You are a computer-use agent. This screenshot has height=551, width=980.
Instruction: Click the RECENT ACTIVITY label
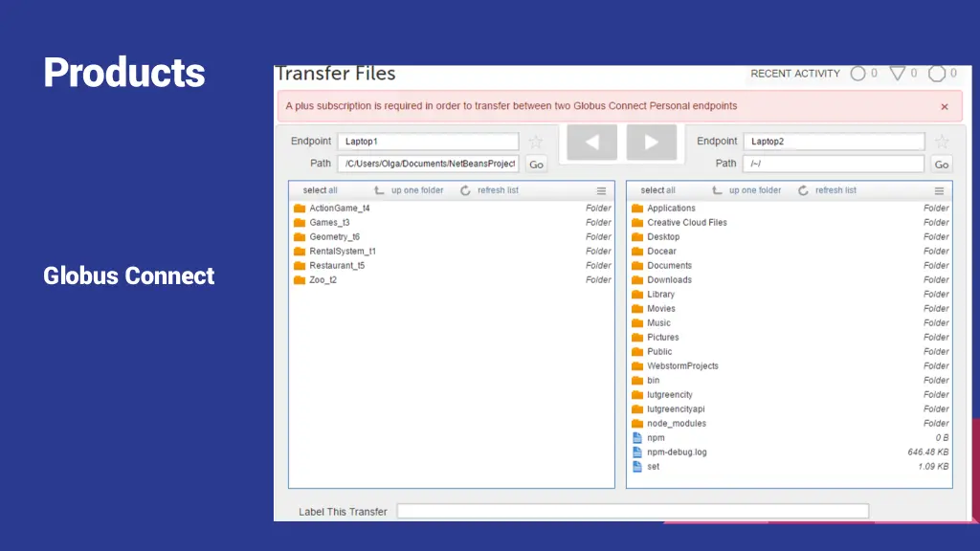coord(795,74)
